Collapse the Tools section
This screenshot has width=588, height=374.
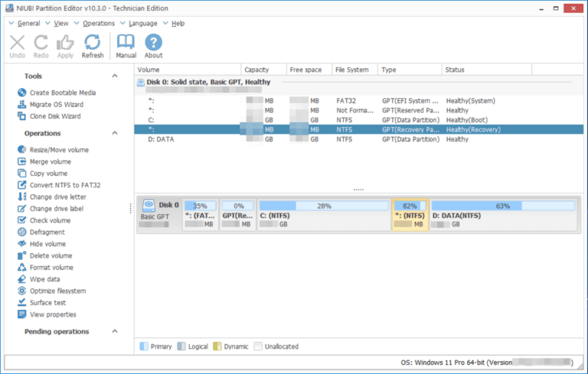click(115, 76)
